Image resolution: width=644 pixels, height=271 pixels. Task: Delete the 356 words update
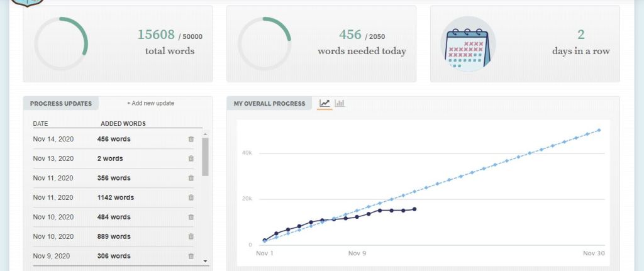pyautogui.click(x=191, y=178)
